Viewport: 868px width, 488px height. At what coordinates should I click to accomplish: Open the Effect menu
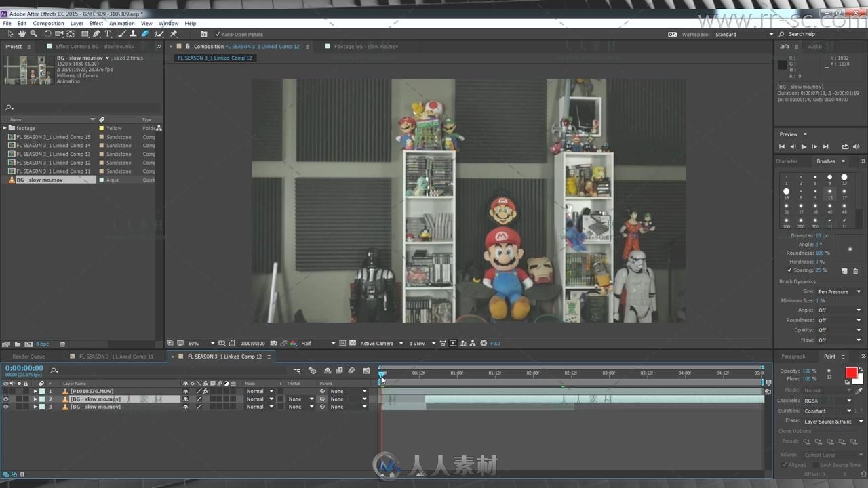click(96, 23)
